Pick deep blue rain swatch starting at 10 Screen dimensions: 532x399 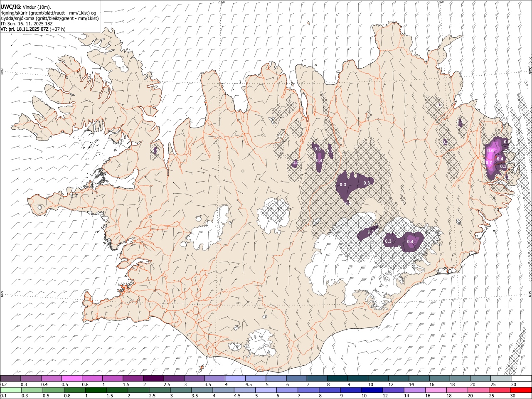coord(372,390)
